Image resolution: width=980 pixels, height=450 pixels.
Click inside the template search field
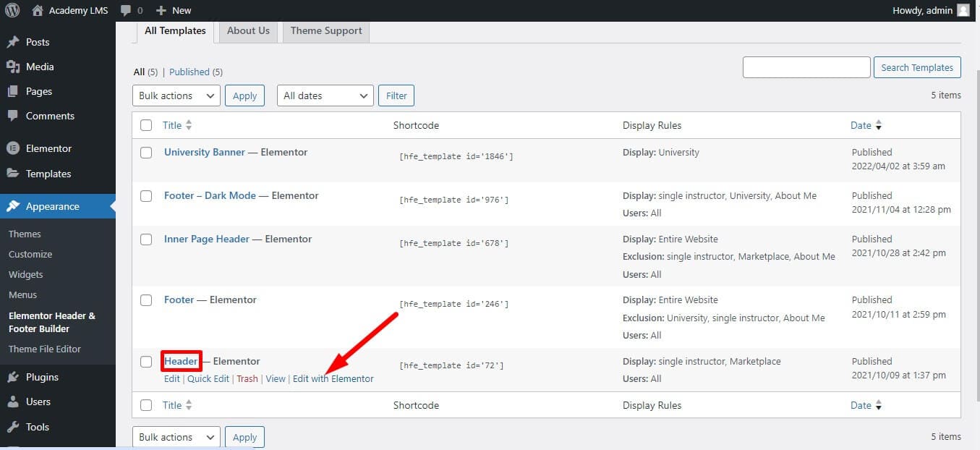806,67
